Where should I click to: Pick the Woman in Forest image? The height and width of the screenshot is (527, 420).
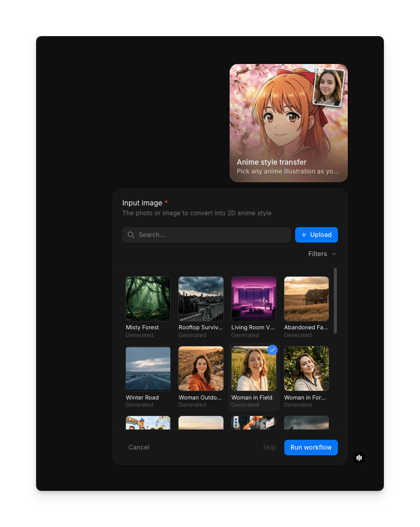pos(306,369)
